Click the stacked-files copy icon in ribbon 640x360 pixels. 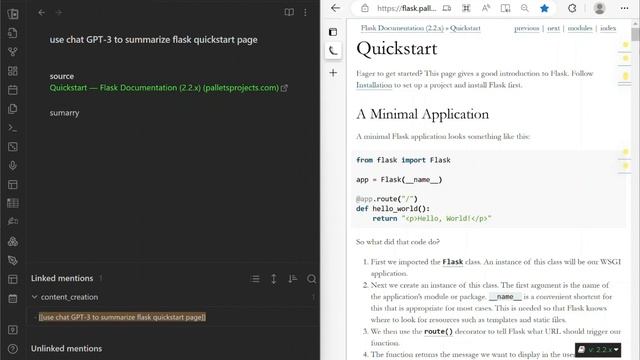pyautogui.click(x=13, y=109)
